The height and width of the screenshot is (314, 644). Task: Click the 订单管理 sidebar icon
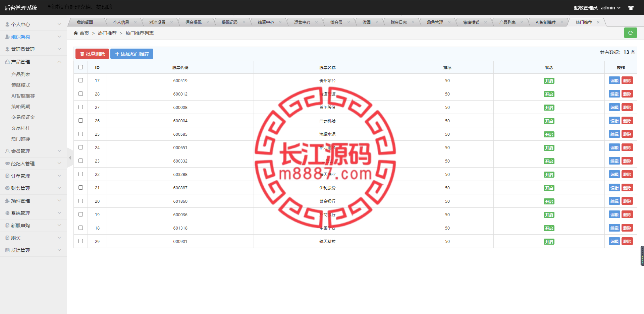pyautogui.click(x=7, y=176)
